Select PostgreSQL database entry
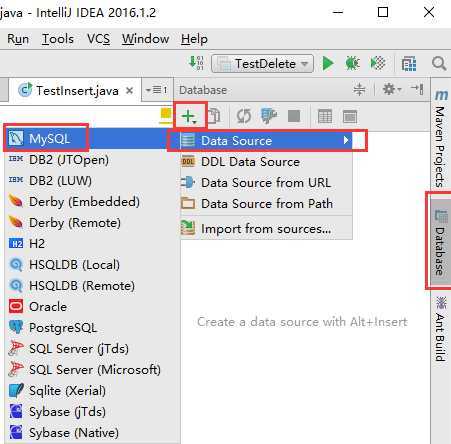The width and height of the screenshot is (451, 444). pos(93,328)
